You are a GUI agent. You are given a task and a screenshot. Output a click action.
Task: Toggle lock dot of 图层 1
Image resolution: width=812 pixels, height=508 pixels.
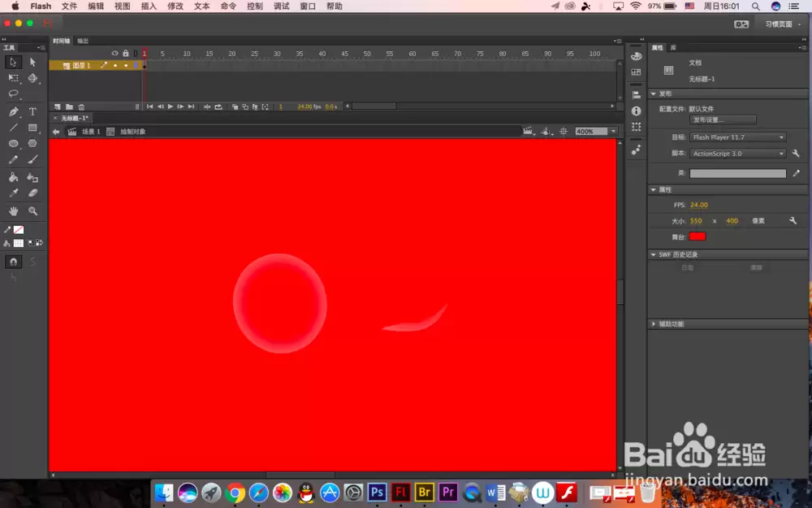coord(126,65)
